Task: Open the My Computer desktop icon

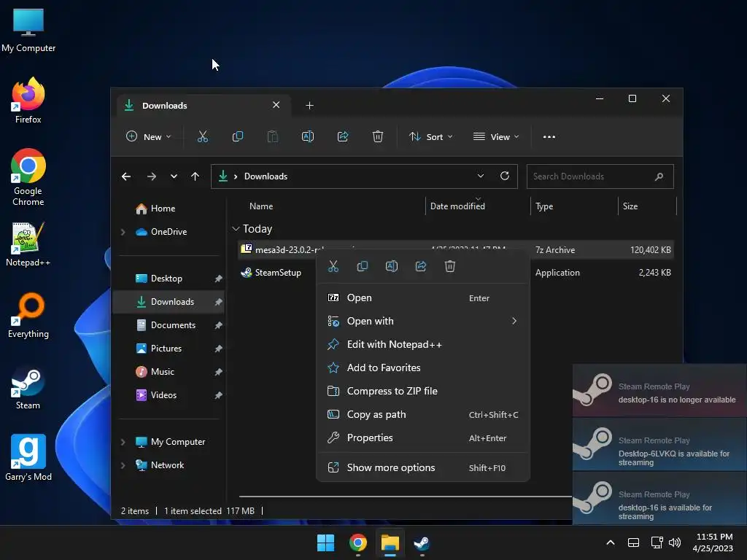Action: [x=28, y=30]
